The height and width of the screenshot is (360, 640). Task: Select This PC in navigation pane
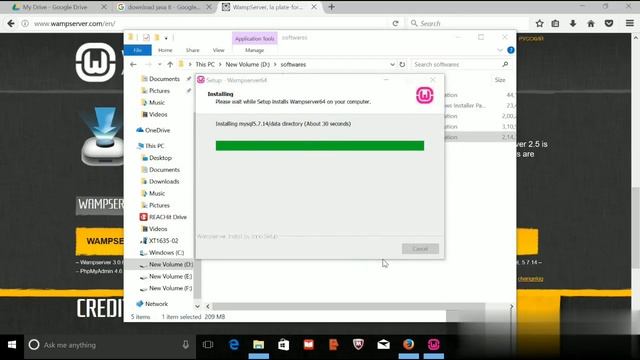coord(154,146)
